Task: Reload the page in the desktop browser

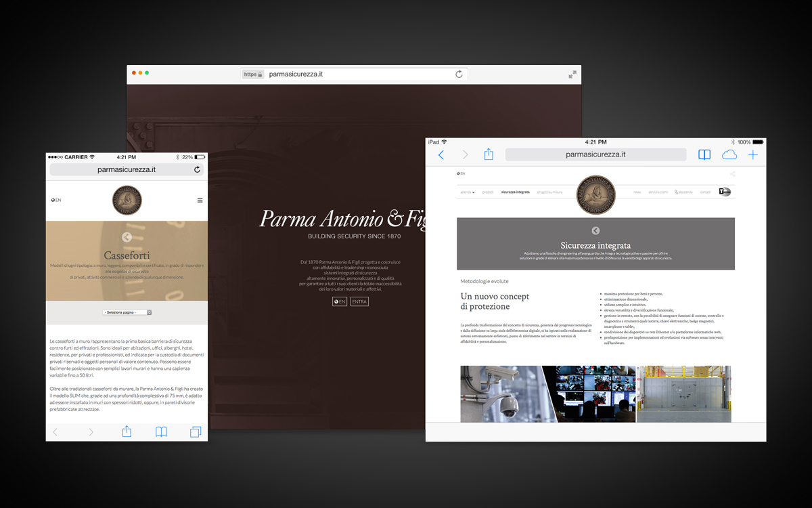Action: (459, 75)
